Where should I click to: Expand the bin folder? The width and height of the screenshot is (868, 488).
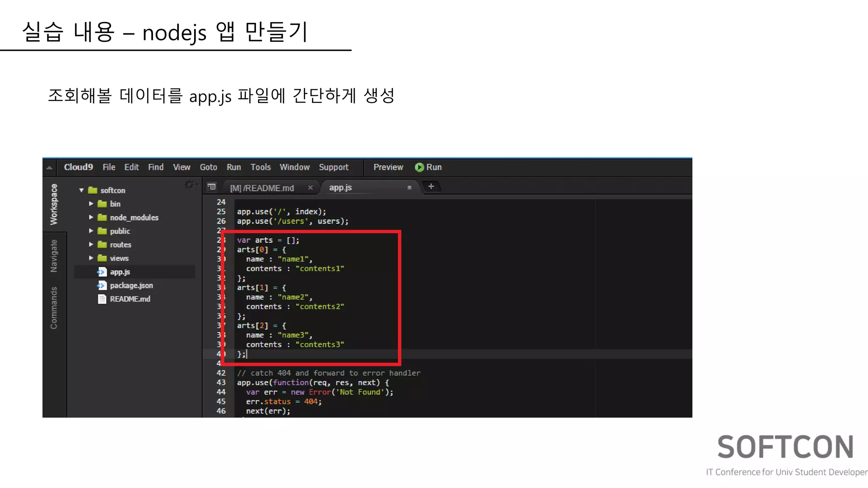91,204
